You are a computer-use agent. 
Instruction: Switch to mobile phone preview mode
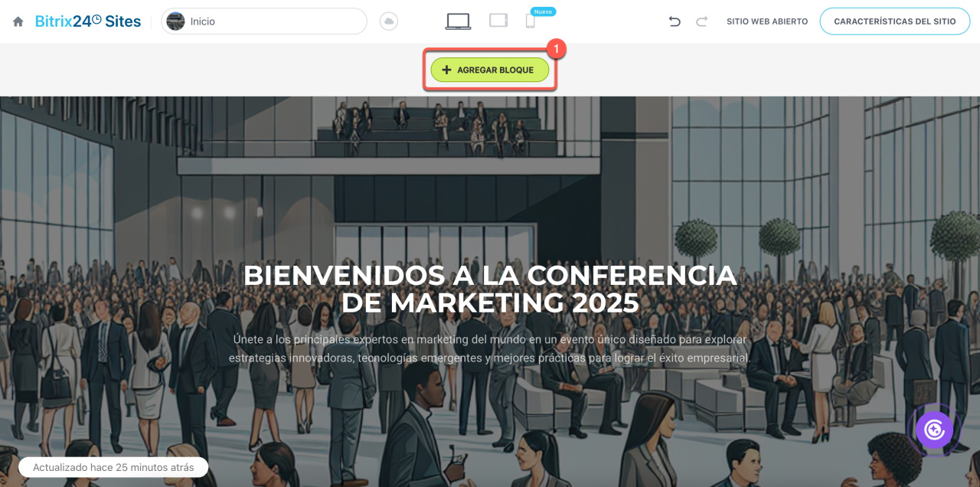tap(530, 21)
